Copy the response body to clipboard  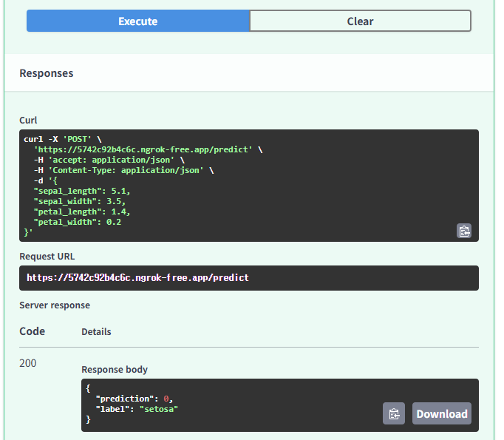[x=394, y=413]
